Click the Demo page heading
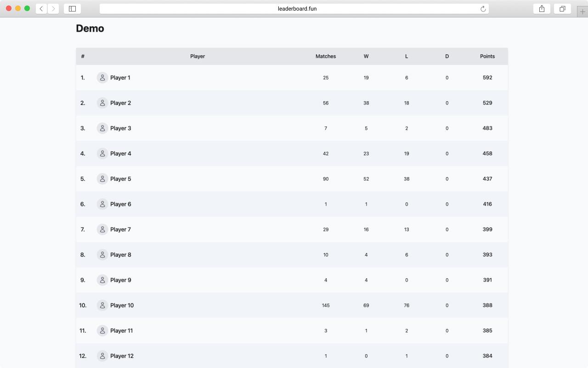This screenshot has height=368, width=588. coord(90,29)
